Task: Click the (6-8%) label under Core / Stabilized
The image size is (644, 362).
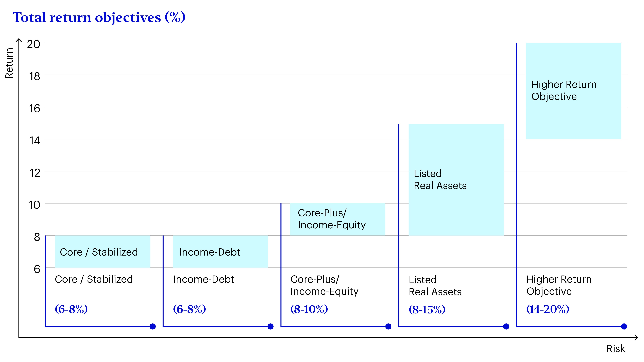Action: click(71, 309)
